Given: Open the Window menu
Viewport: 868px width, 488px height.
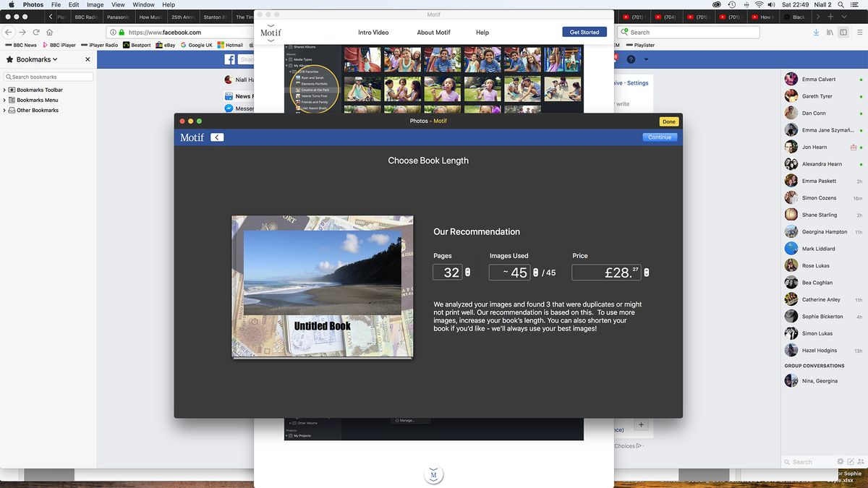Looking at the screenshot, I should click(143, 4).
